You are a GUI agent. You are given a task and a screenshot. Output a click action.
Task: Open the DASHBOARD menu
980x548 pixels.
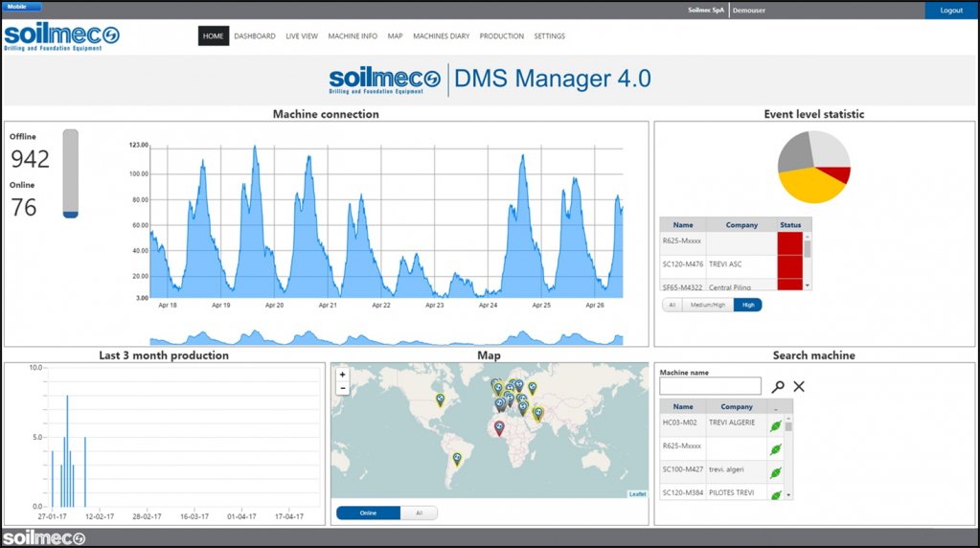(x=255, y=36)
